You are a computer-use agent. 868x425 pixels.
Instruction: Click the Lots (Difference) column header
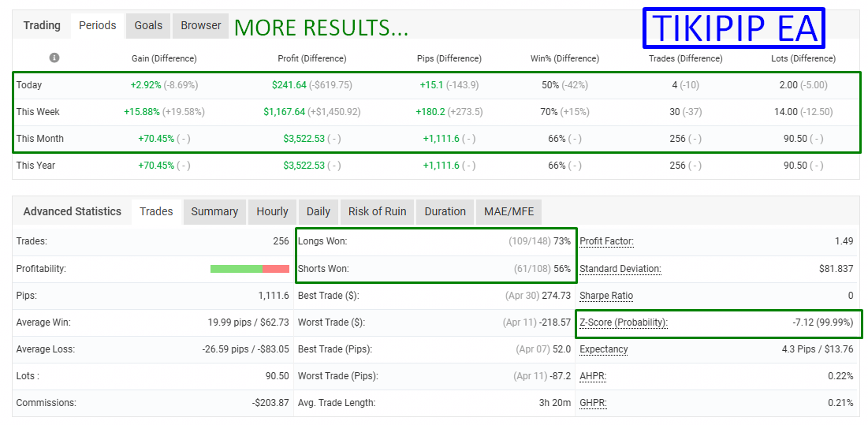coord(803,58)
